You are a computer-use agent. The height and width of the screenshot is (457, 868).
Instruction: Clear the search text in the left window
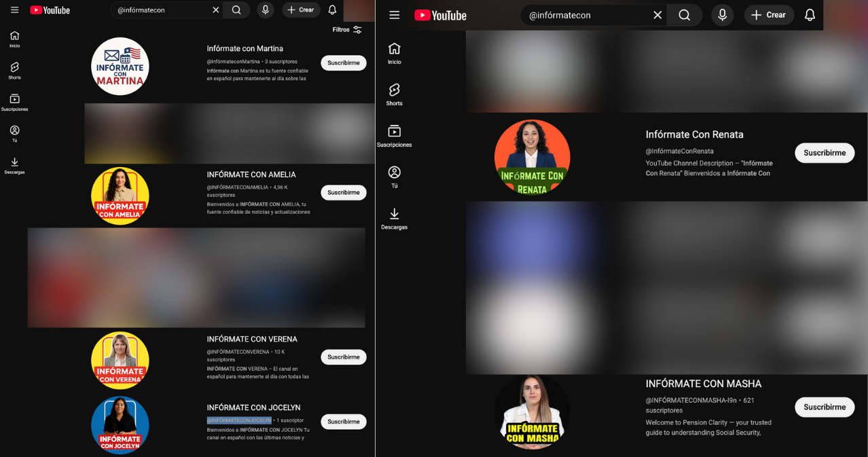pyautogui.click(x=216, y=10)
